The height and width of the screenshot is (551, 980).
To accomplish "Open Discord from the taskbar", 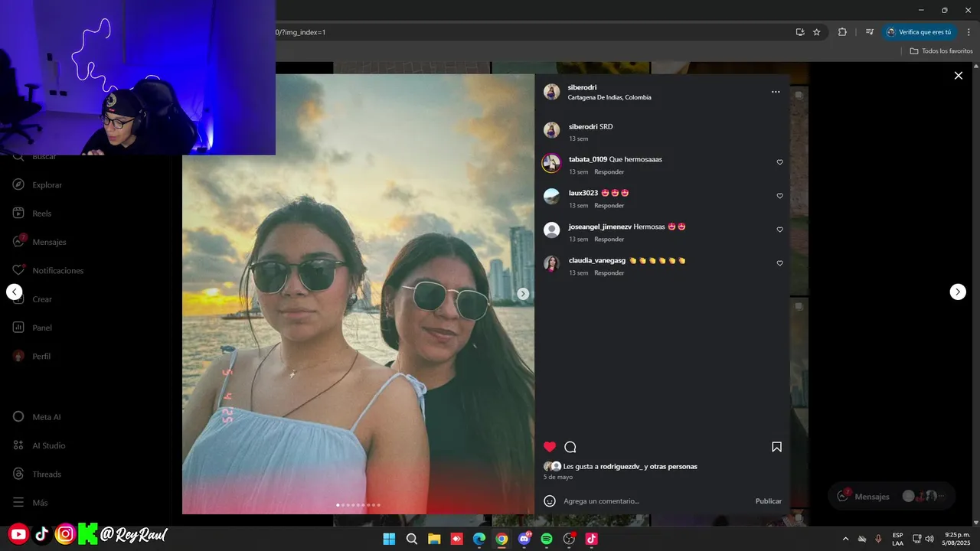I will point(525,539).
